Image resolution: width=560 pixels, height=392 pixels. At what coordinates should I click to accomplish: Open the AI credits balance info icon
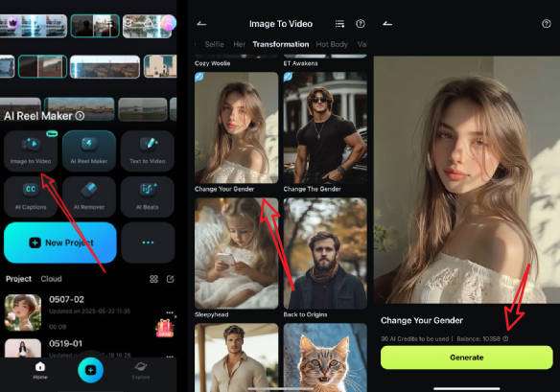(x=505, y=338)
